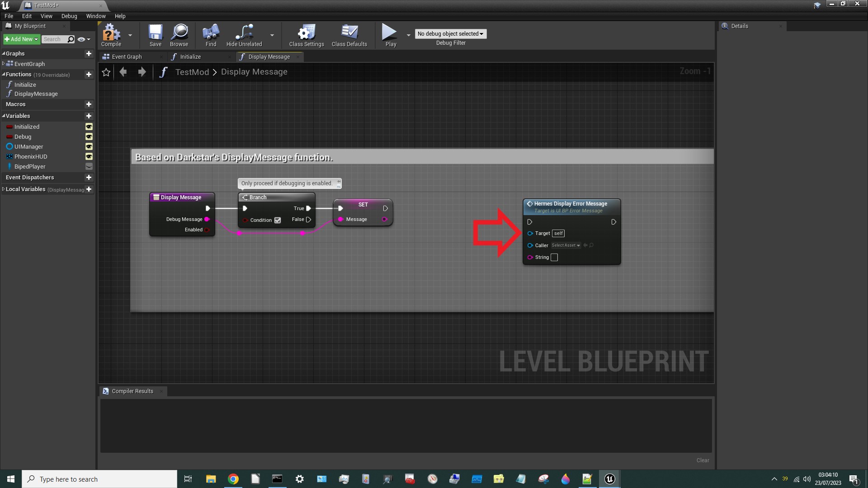Add a new macro with plus icon
The width and height of the screenshot is (868, 488).
click(x=89, y=104)
